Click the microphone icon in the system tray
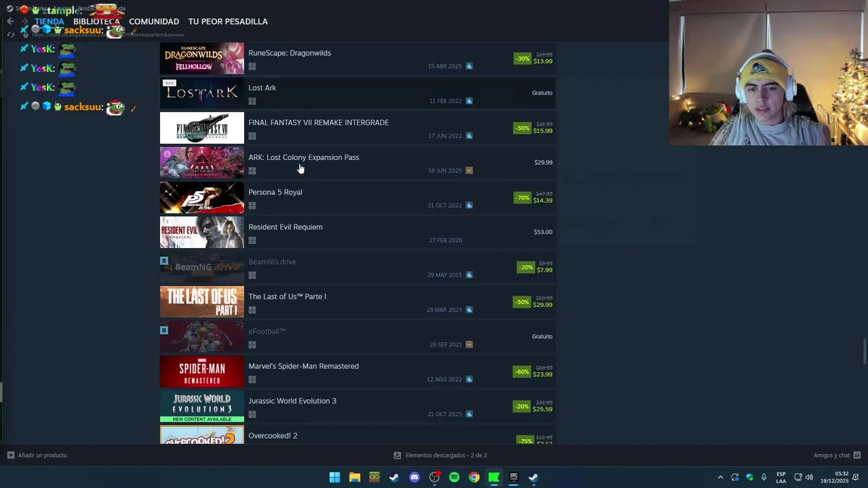Viewport: 868px width, 488px height. point(764,477)
